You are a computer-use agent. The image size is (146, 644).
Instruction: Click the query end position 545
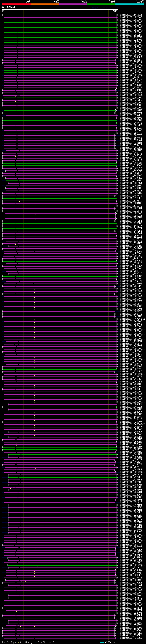click(x=115, y=11)
